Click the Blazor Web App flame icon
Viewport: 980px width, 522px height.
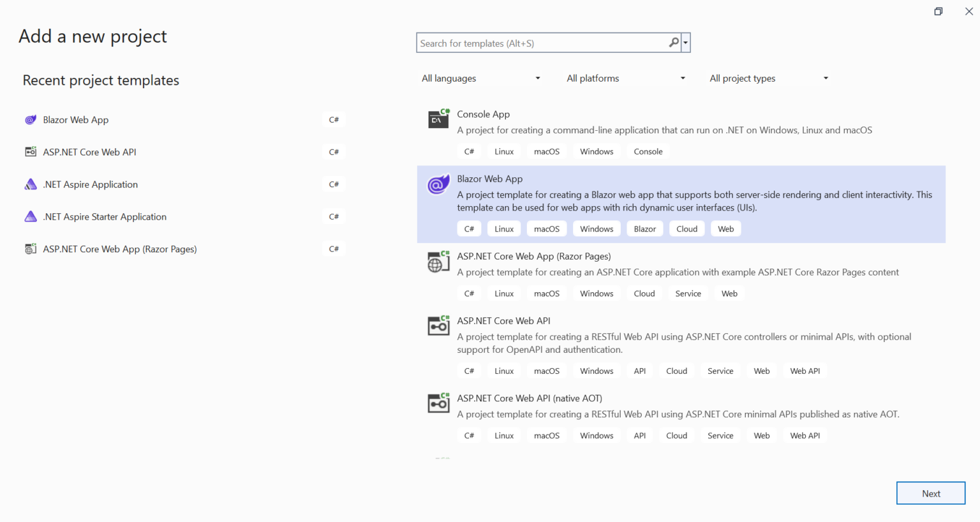tap(438, 184)
